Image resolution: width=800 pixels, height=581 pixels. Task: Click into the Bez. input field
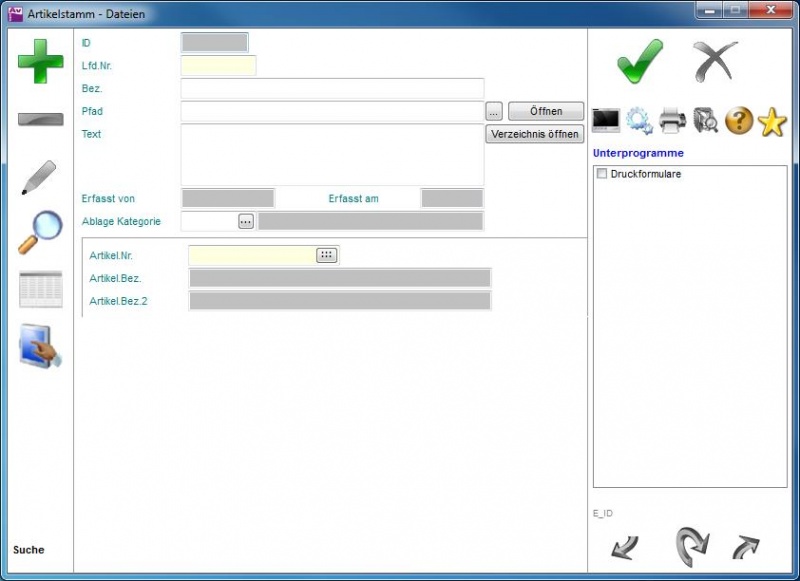coord(332,89)
